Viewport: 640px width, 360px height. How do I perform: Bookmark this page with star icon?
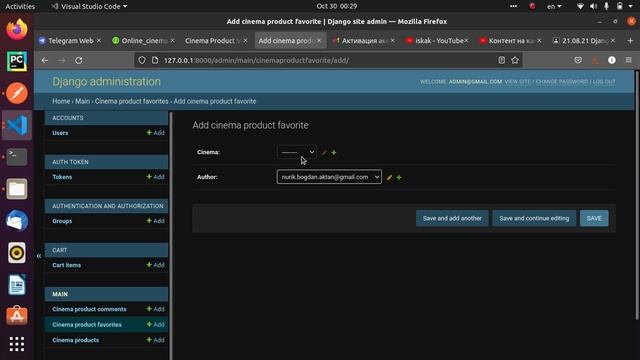[515, 60]
